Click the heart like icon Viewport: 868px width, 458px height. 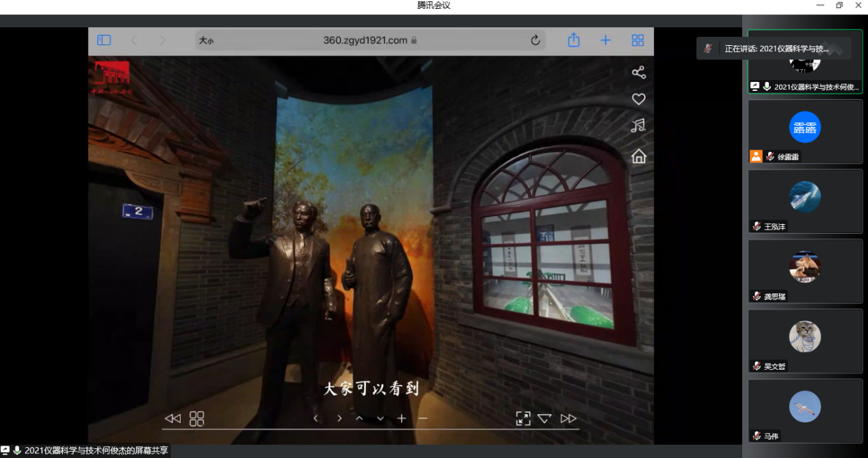[638, 99]
